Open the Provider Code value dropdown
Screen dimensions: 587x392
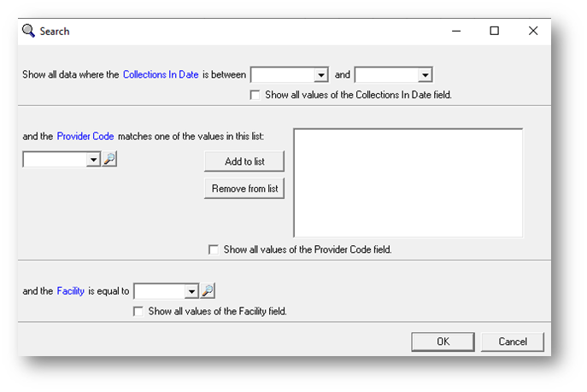tap(93, 159)
